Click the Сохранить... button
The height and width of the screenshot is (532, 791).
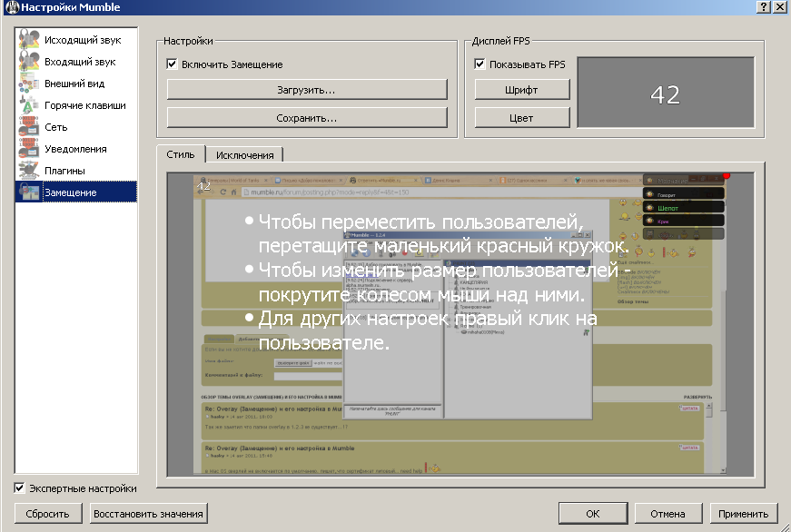(307, 118)
